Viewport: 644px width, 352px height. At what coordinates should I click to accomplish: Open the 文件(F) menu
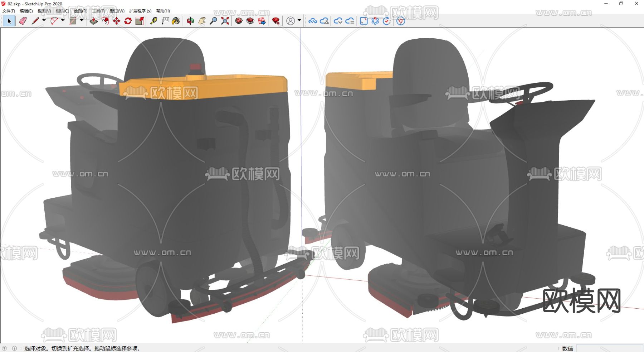point(9,11)
